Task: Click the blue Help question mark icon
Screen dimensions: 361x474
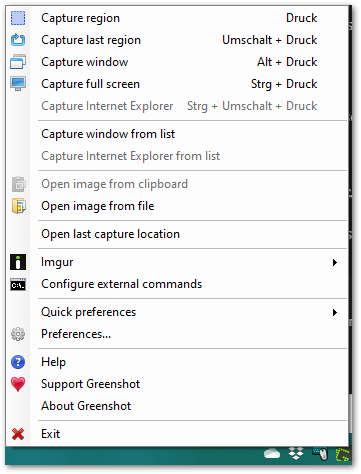Action: click(18, 362)
